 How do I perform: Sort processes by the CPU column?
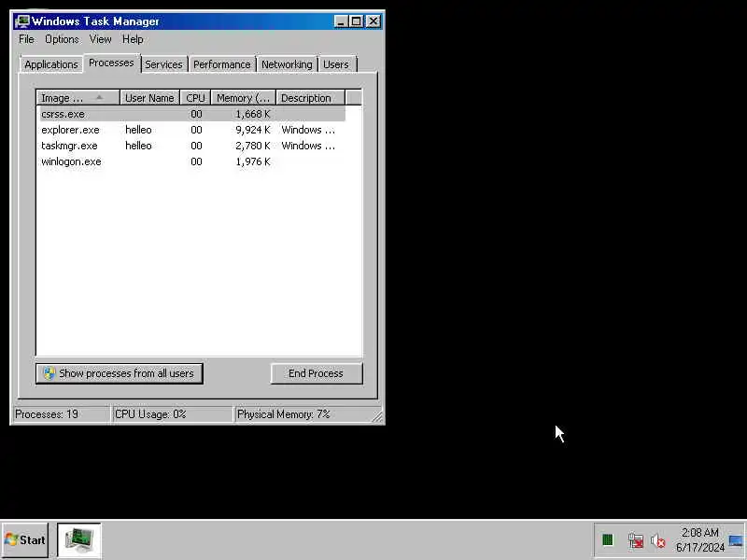[195, 98]
